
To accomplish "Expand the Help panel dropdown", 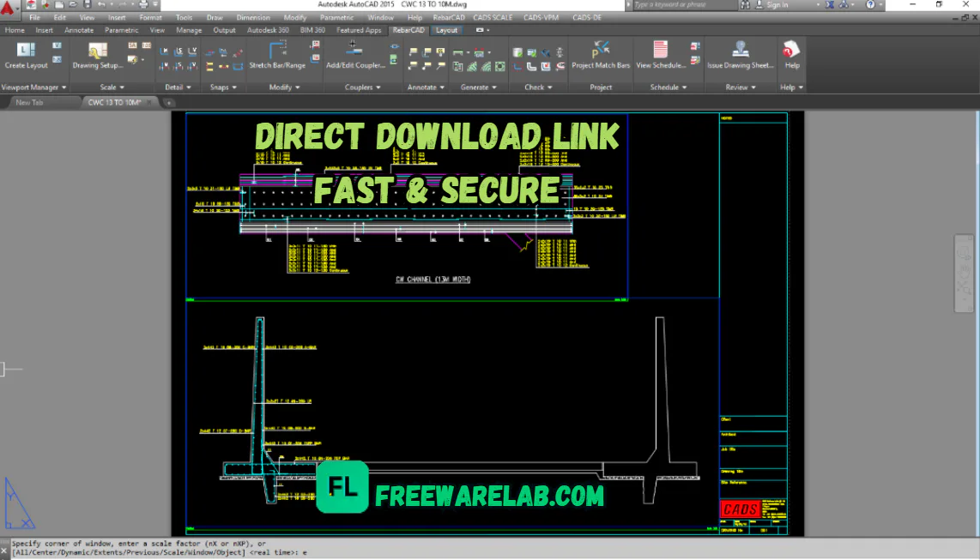I will point(791,87).
